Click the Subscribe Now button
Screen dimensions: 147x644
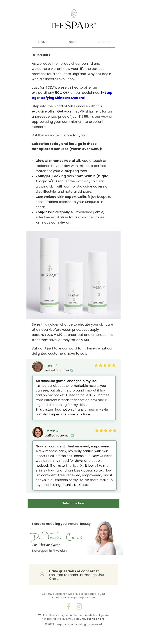pyautogui.click(x=73, y=503)
